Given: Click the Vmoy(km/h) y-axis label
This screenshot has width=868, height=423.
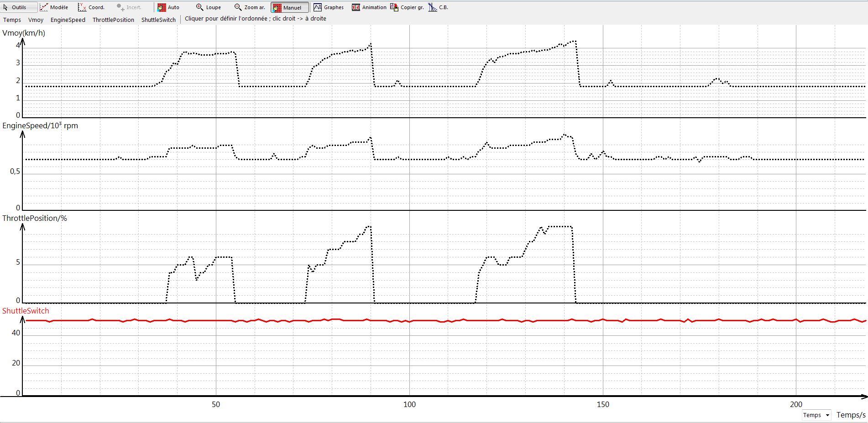Looking at the screenshot, I should tap(24, 33).
